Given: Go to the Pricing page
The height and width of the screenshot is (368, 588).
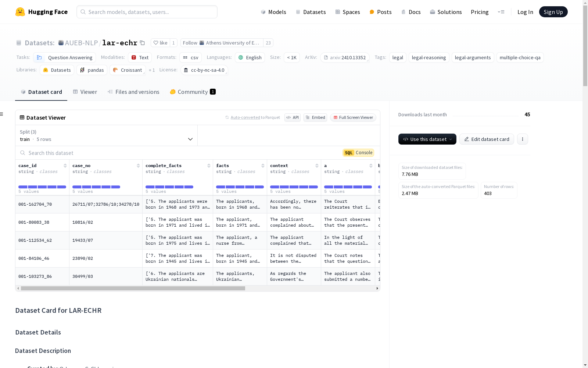Looking at the screenshot, I should [480, 12].
